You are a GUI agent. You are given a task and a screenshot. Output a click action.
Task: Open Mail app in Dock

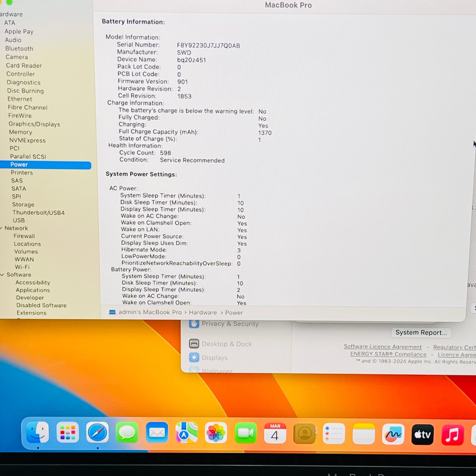coord(157,433)
